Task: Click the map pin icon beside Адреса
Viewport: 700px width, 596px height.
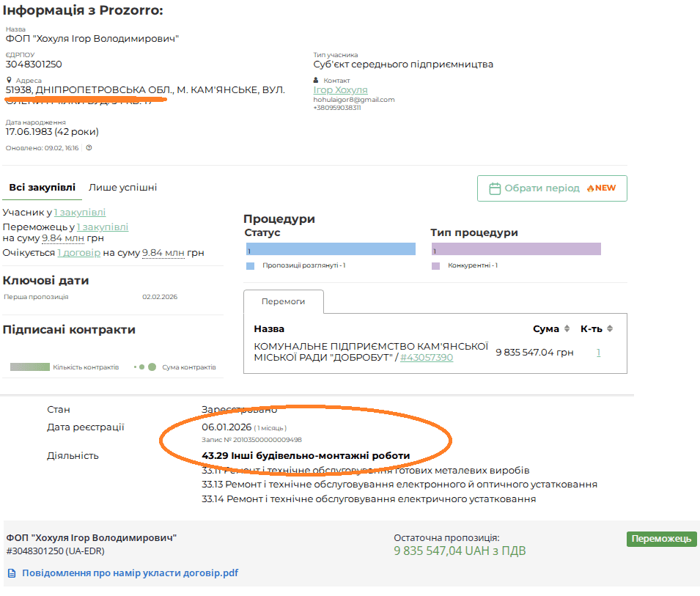Action: tap(9, 81)
